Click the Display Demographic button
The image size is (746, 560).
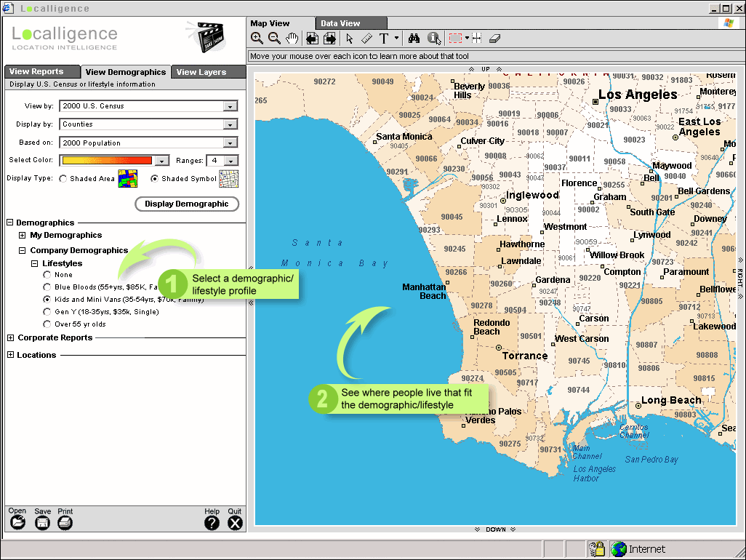187,204
